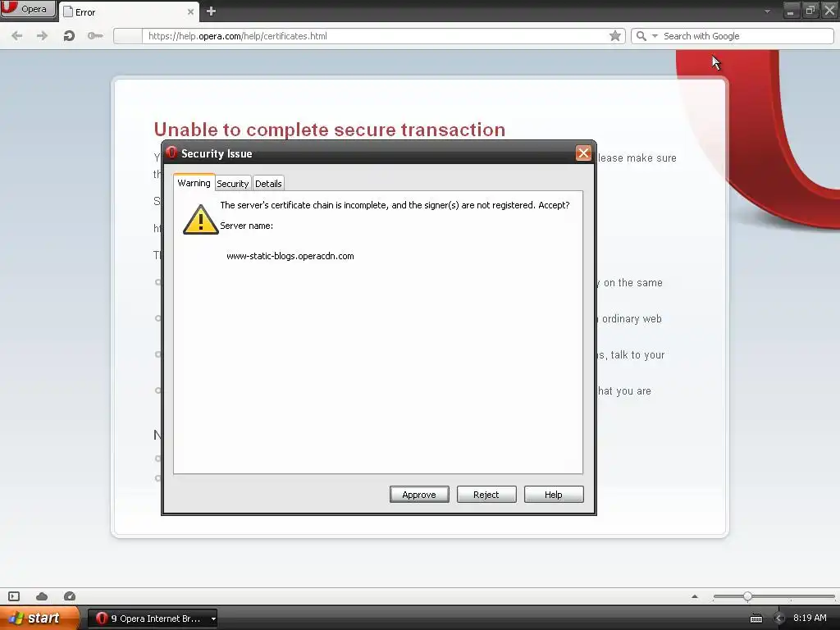Reload the page with the reload icon

pyautogui.click(x=69, y=36)
